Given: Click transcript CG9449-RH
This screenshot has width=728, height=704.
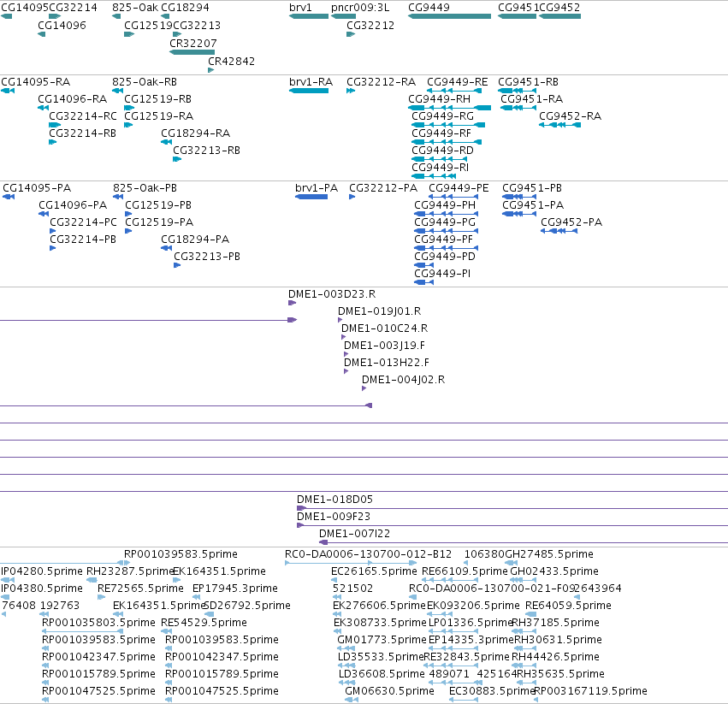Looking at the screenshot, I should click(x=439, y=99).
